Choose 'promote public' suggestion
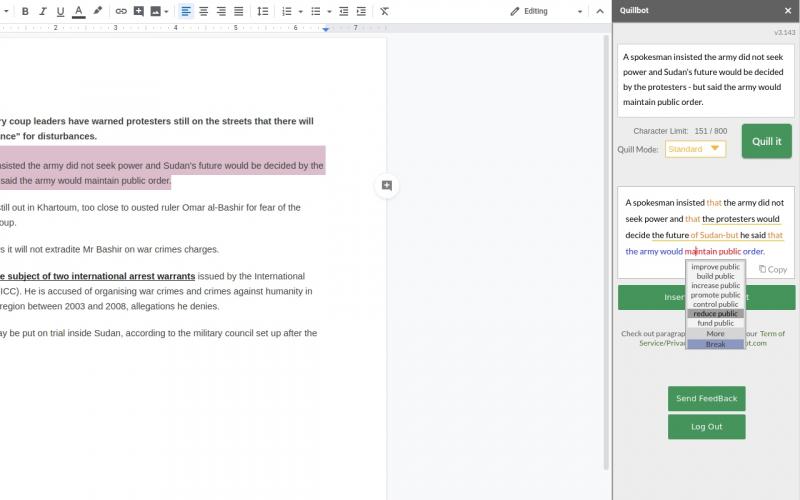The width and height of the screenshot is (800, 500). (715, 295)
